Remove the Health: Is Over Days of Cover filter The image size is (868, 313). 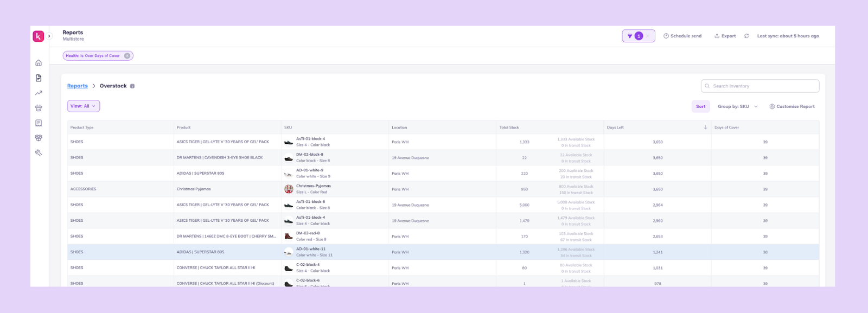(127, 56)
